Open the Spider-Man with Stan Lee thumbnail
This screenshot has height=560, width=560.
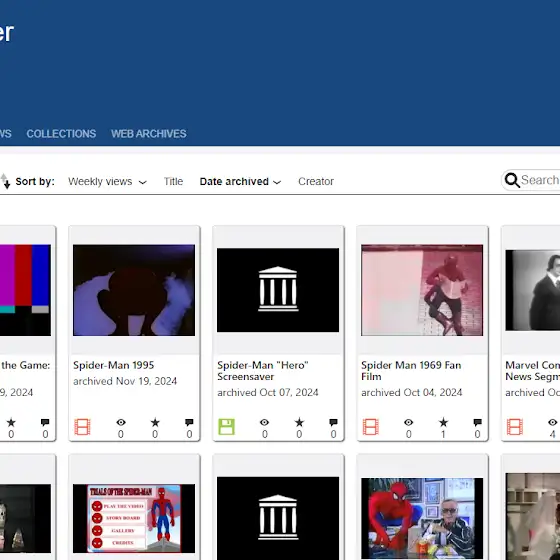(422, 518)
